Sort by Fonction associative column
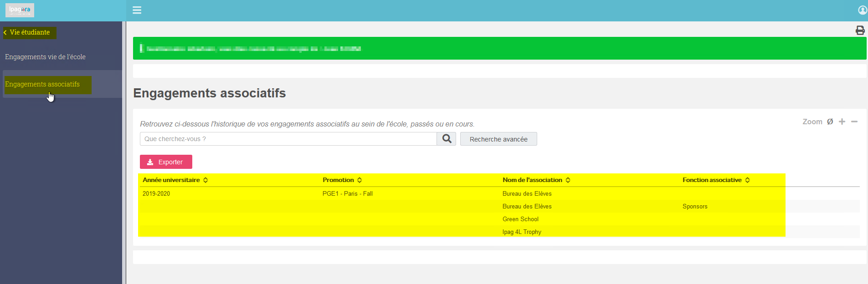Image resolution: width=868 pixels, height=284 pixels. (716, 180)
